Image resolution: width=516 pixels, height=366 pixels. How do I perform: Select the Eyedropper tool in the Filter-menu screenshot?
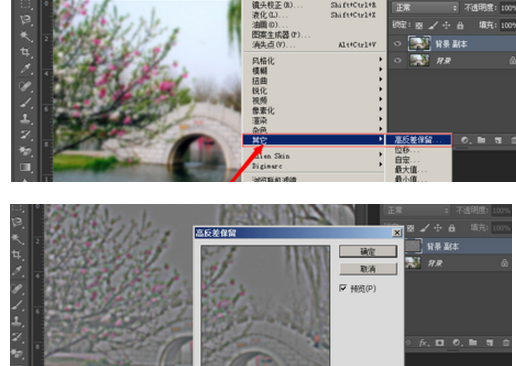tap(25, 68)
